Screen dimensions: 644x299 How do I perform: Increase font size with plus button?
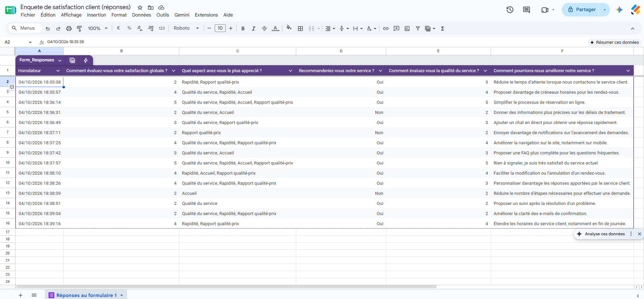[x=231, y=28]
